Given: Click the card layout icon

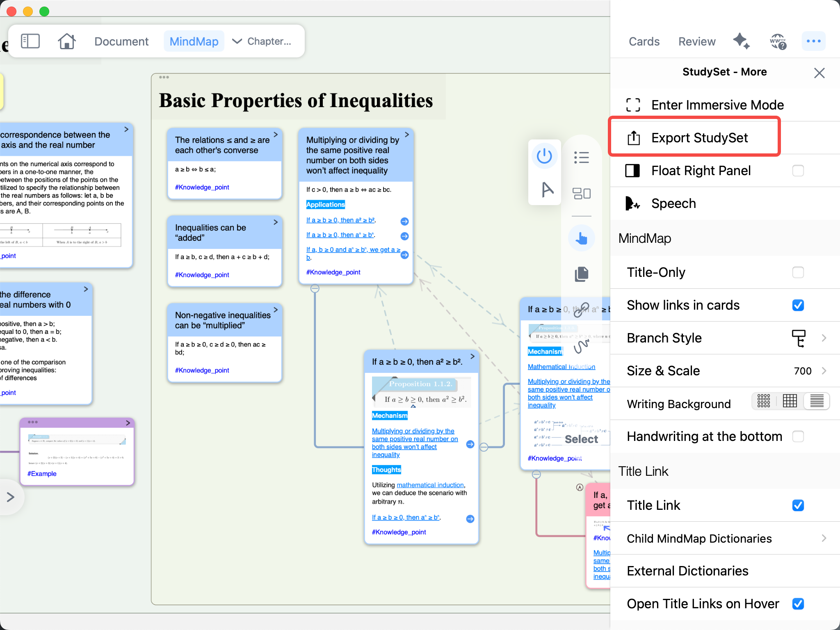Looking at the screenshot, I should pos(581,193).
